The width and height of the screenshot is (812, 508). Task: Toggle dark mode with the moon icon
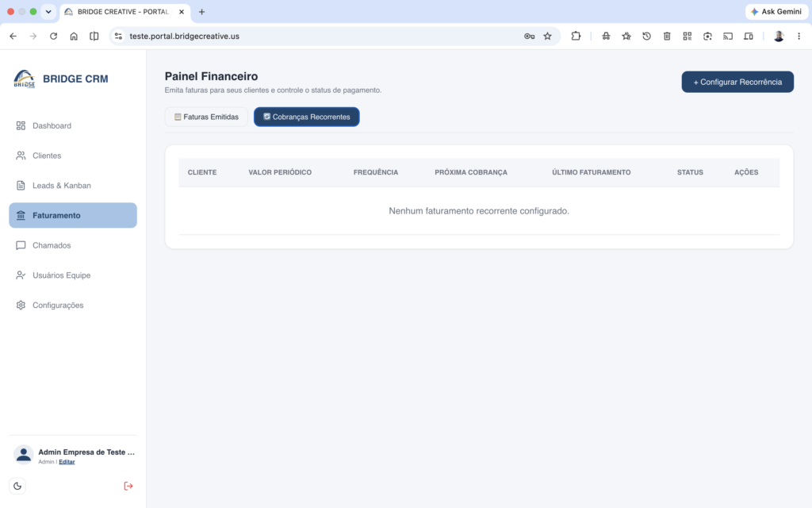pos(17,486)
